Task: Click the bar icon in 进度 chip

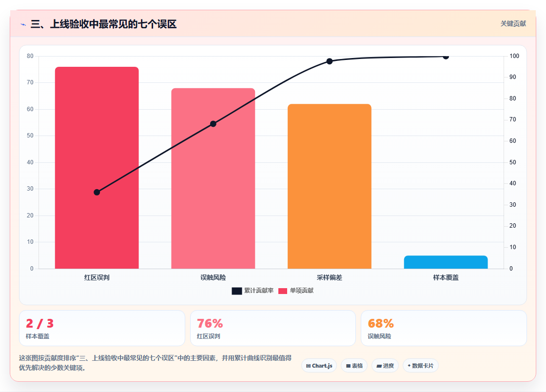Action: [379, 366]
